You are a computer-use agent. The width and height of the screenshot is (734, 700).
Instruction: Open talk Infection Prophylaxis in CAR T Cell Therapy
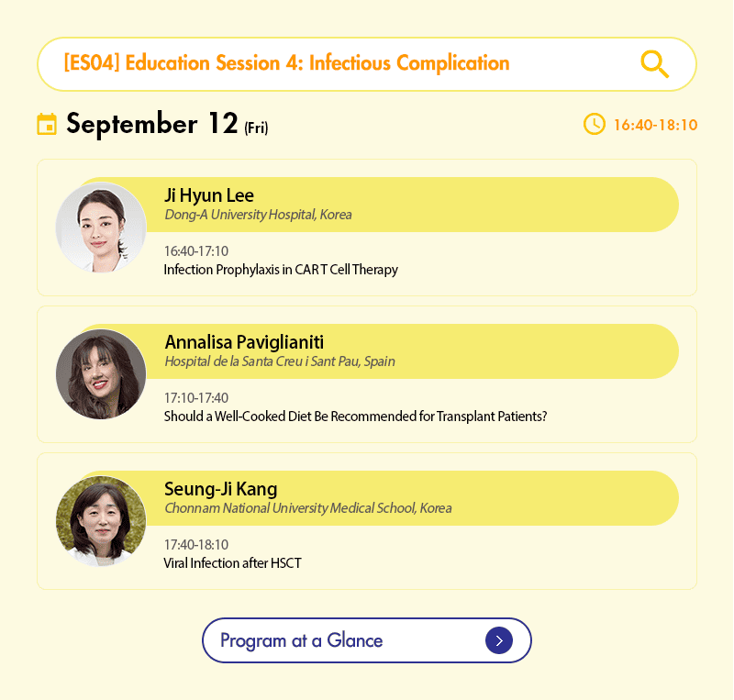(281, 270)
